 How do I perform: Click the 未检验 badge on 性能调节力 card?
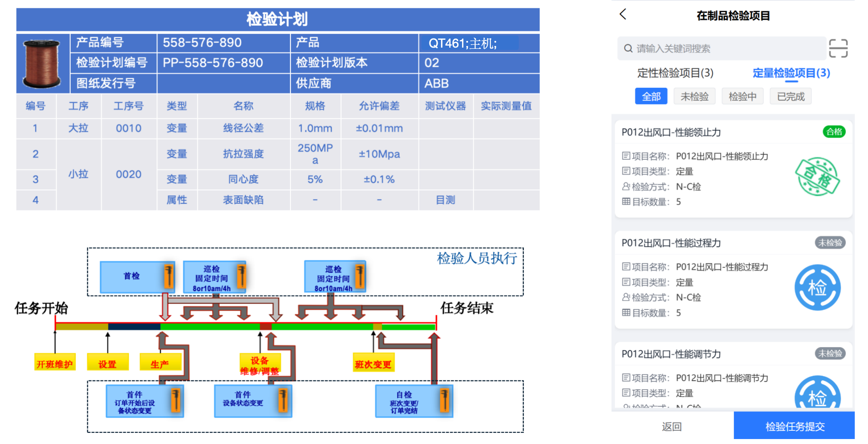tap(830, 353)
